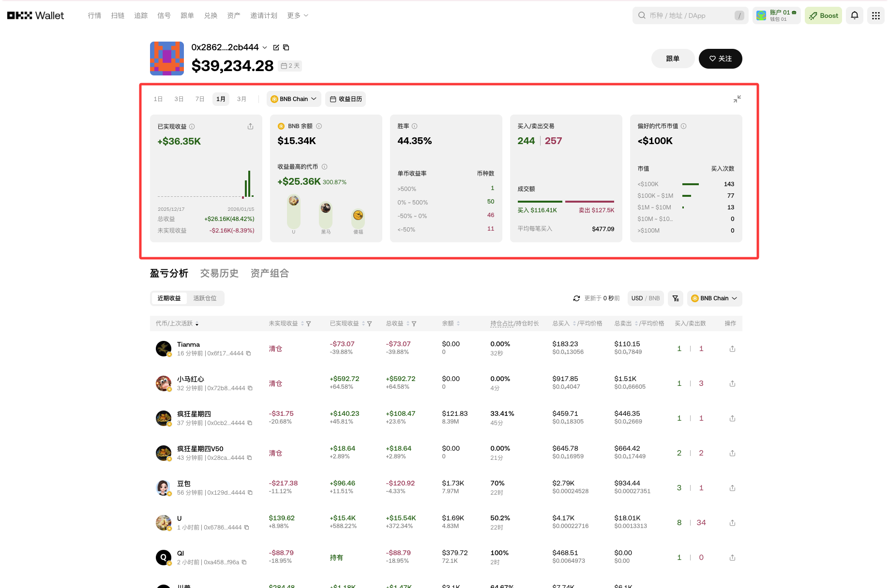
Task: Copy the wallet address 0x2862...2cb444
Action: coord(286,47)
